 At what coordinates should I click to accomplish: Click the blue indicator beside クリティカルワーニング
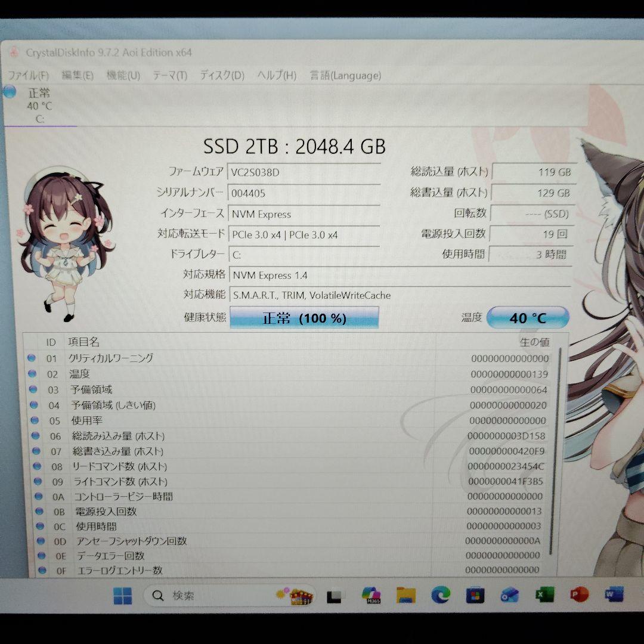(33, 358)
